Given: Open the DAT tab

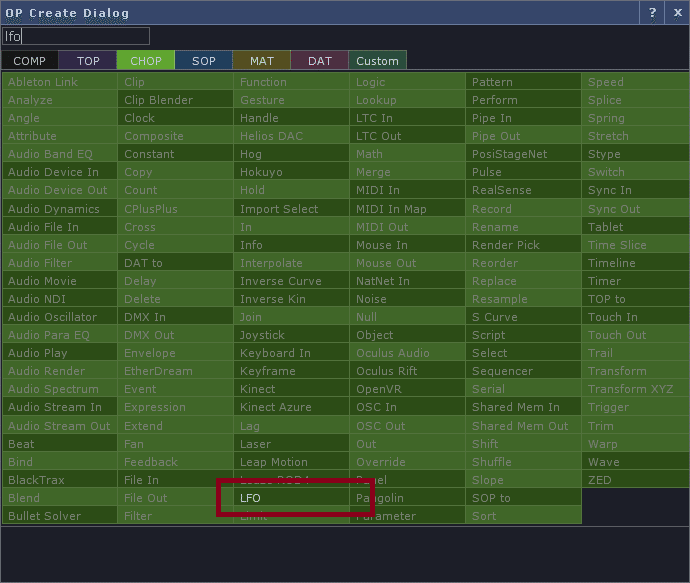Looking at the screenshot, I should pos(320,61).
